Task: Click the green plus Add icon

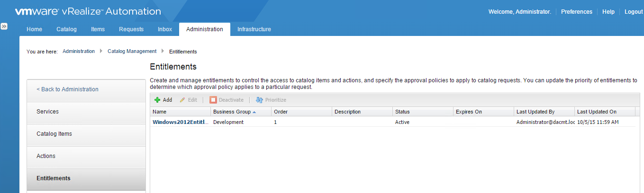Action: point(157,100)
